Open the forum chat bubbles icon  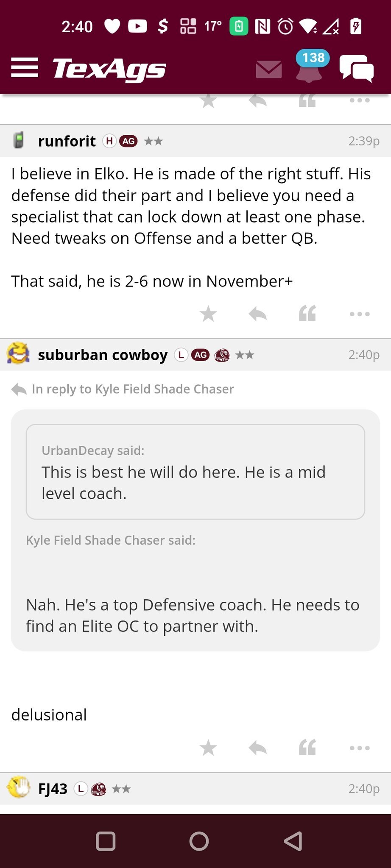click(356, 69)
